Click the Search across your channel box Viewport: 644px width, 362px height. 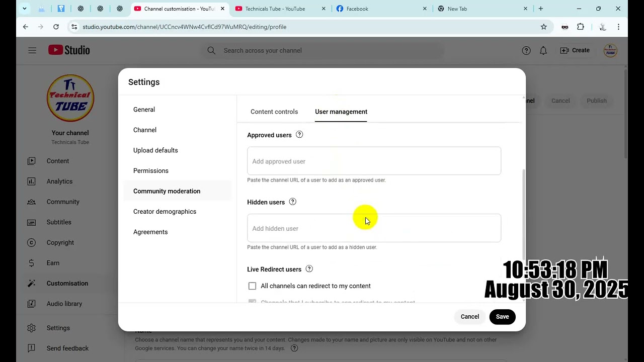pos(322,50)
